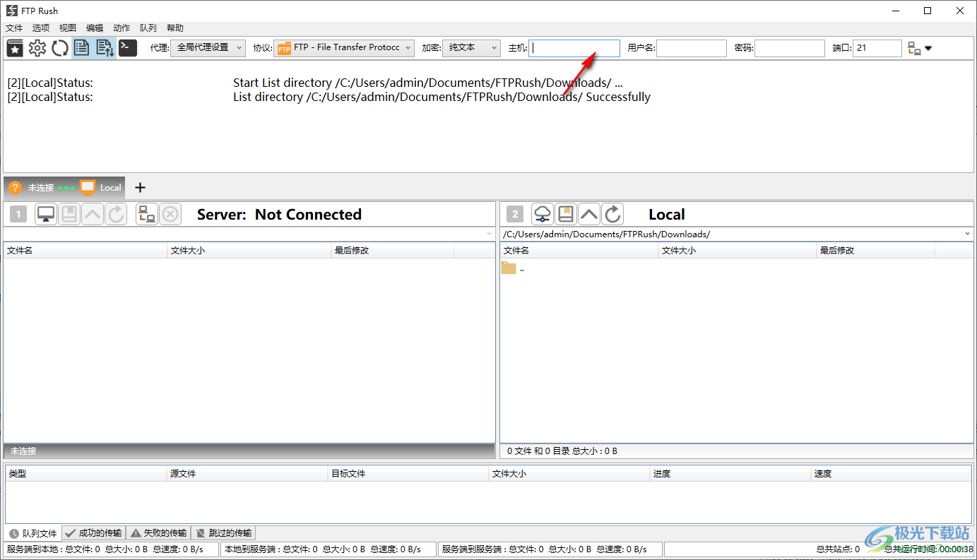Sort server pane by 最后修改 column
Screen dimensions: 977x560
(x=393, y=251)
